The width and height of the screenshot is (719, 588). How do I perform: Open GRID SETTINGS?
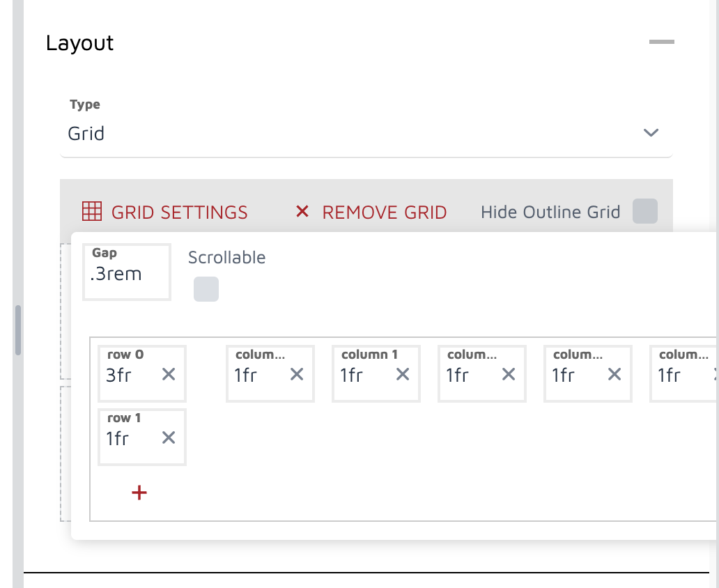point(179,212)
